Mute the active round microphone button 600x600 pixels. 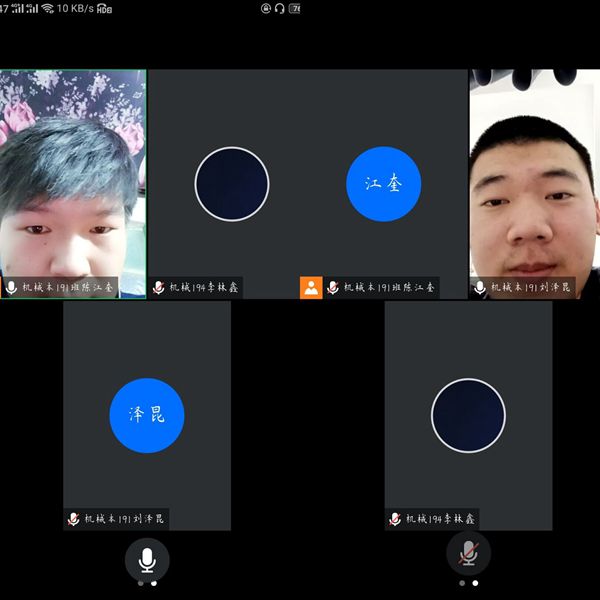(147, 558)
